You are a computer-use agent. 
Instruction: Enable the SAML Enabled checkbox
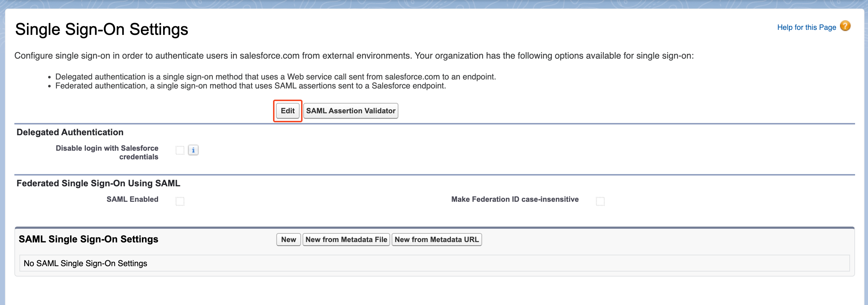pos(180,201)
